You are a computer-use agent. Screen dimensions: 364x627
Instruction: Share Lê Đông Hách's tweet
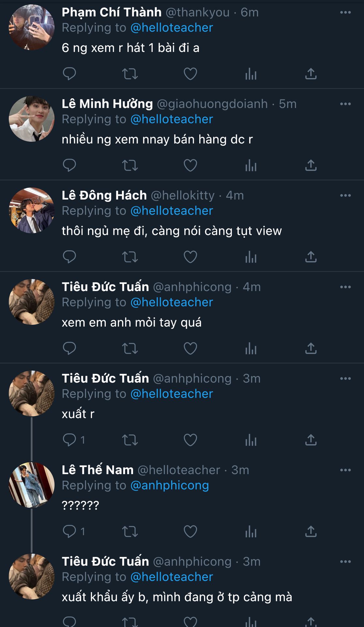click(x=311, y=257)
